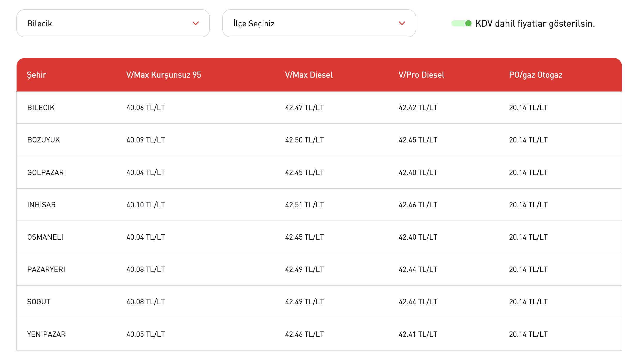
Task: Click INHISAR's Kurşunsuz 95 price 40.10 TL/LT
Action: (x=146, y=205)
